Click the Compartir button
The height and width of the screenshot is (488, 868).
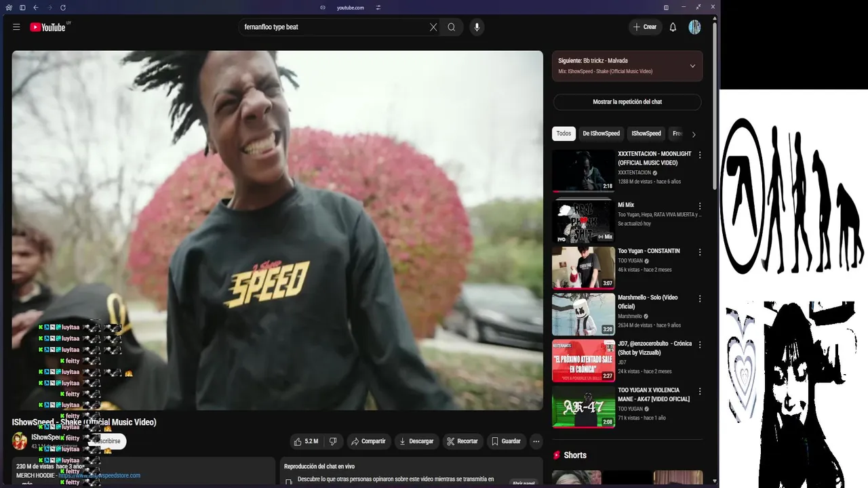(368, 441)
